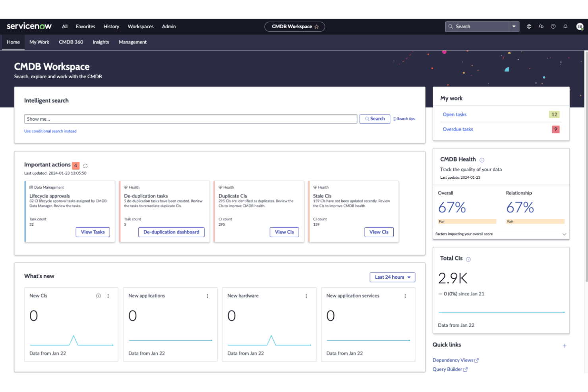Click Use conditional search instead link

(x=50, y=131)
